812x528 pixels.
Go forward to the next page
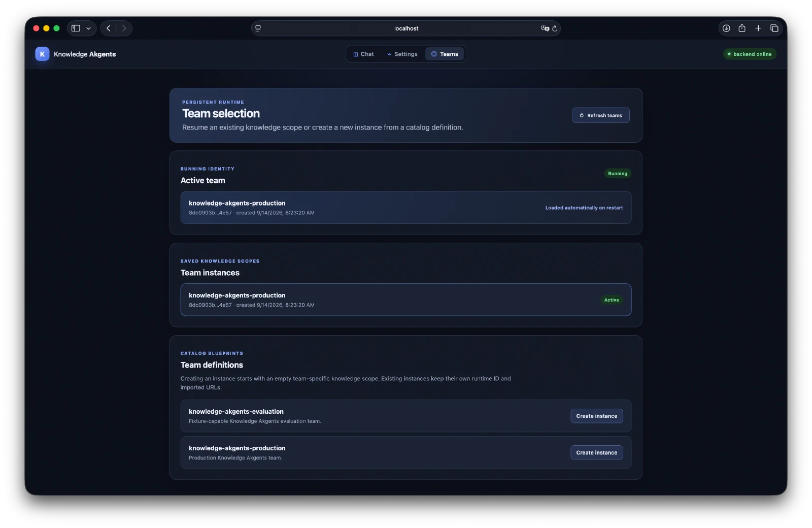pyautogui.click(x=124, y=28)
